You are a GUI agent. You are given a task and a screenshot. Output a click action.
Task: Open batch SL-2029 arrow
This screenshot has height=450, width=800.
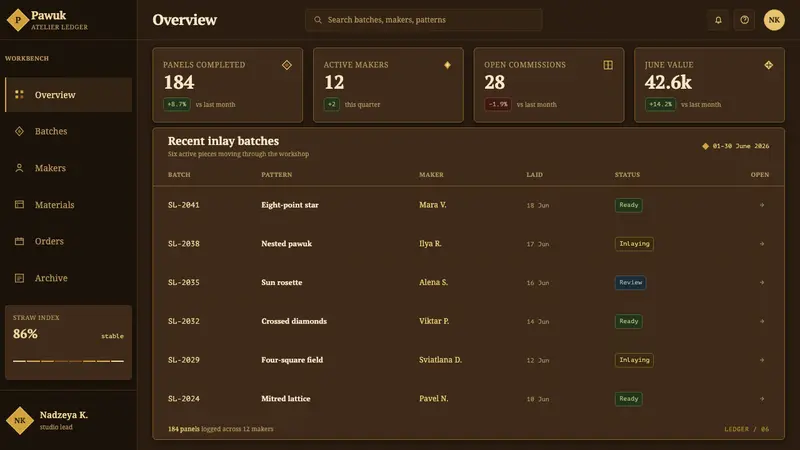click(x=762, y=360)
